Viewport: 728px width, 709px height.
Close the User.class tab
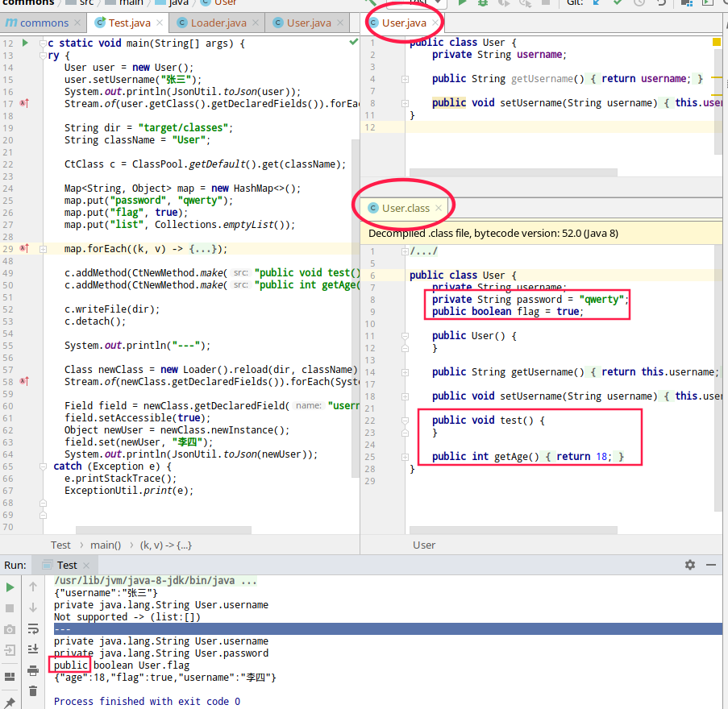[439, 208]
